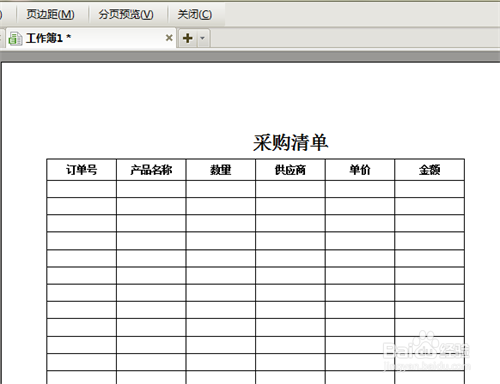This screenshot has height=384, width=500.
Task: Click the 订单号 header cell
Action: click(82, 170)
